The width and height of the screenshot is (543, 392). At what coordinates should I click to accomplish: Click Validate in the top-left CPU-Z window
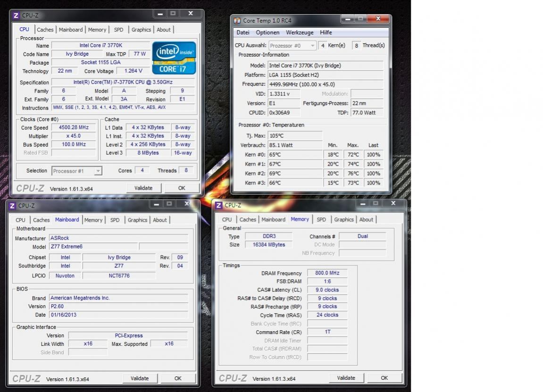tap(143, 188)
